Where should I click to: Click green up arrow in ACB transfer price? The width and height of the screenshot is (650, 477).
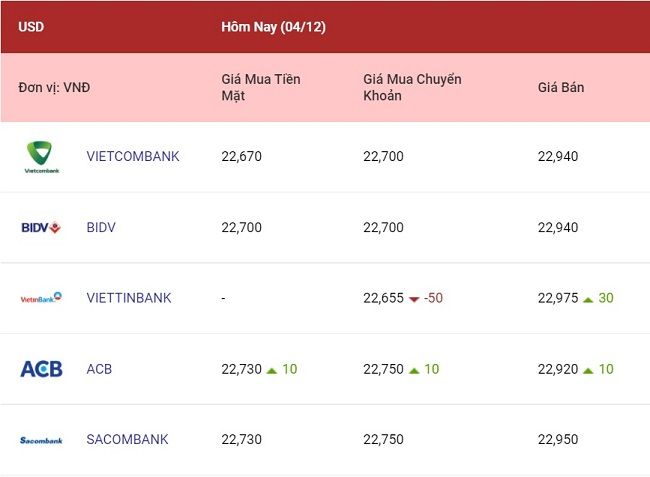(x=414, y=370)
